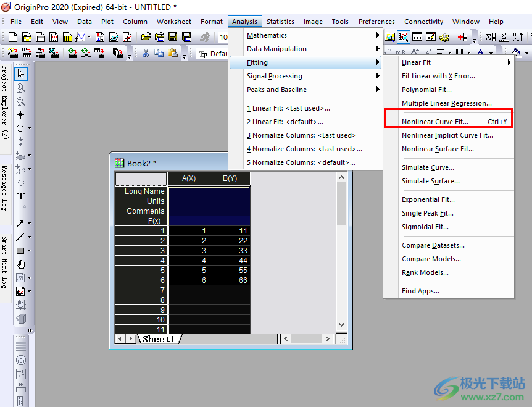The image size is (532, 407).
Task: Select the Screen Reader crosshair tool
Action: 20,115
